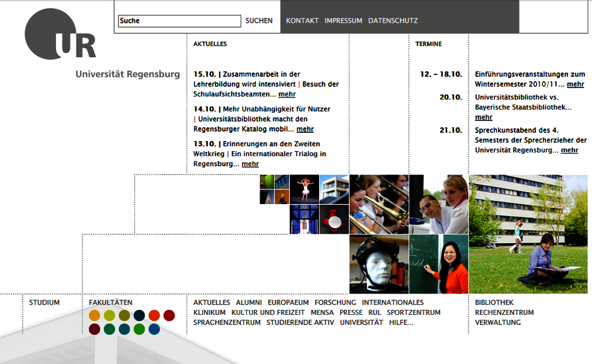This screenshot has width=592, height=364.
Task: Read more about the 15.10. Lehrerbildung news
Action: 287,94
